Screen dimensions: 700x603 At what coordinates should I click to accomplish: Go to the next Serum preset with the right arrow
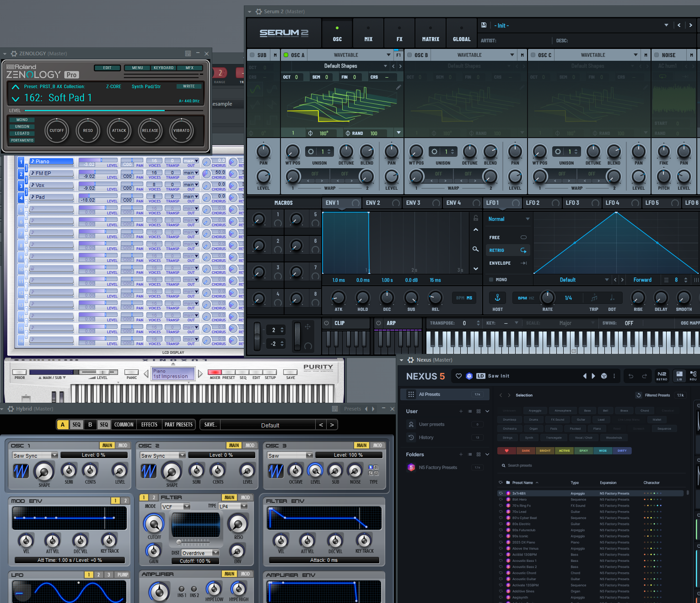(691, 25)
